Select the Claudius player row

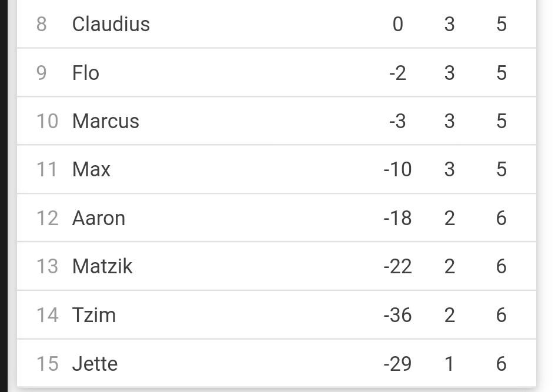coord(276,24)
